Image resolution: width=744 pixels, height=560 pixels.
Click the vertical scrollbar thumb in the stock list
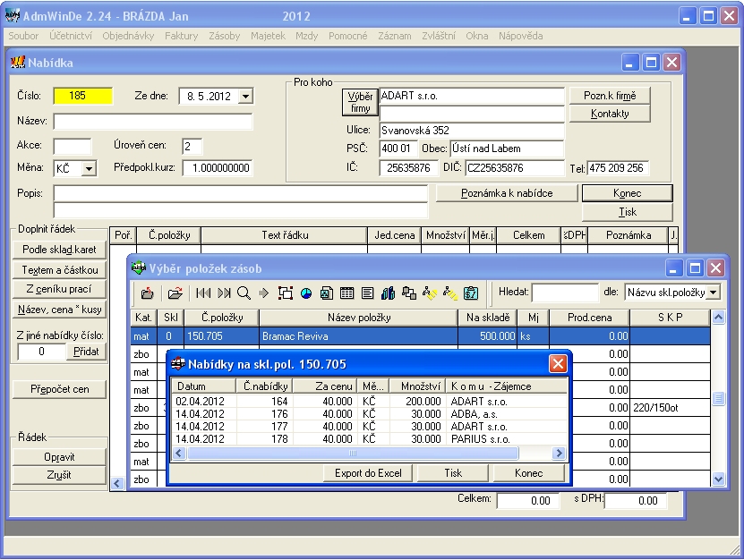(718, 399)
